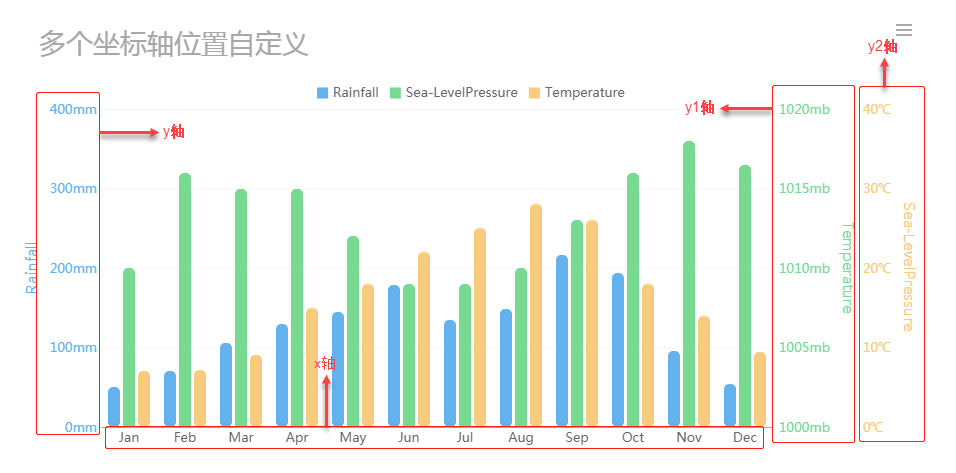Click the orange Temperature legend swatch
Screen dimensions: 956x473
click(x=534, y=93)
